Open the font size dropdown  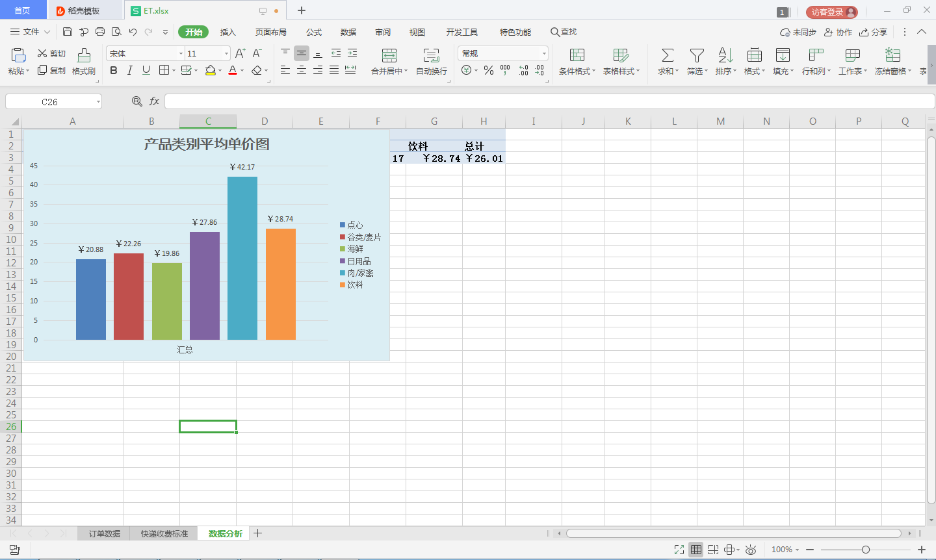coord(226,53)
